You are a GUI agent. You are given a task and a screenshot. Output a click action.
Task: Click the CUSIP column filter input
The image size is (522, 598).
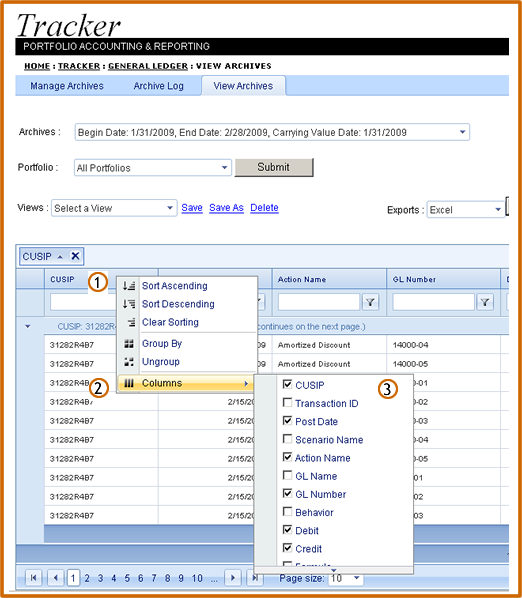coord(83,302)
